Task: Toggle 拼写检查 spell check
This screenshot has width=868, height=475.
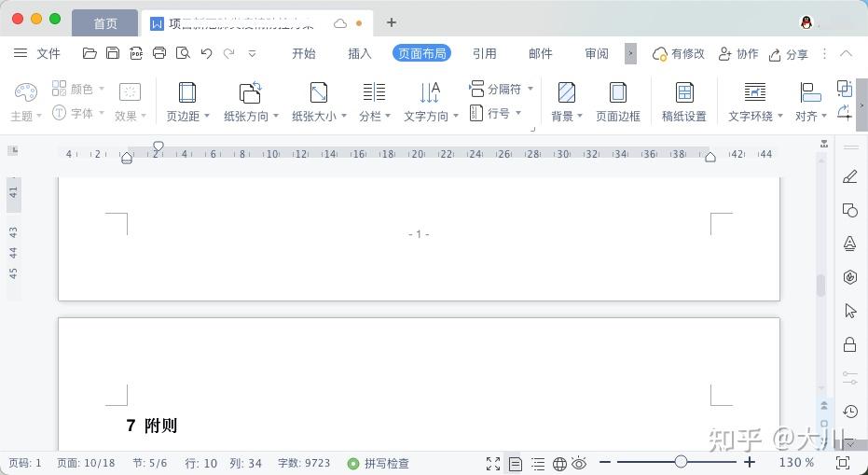Action: click(x=379, y=463)
